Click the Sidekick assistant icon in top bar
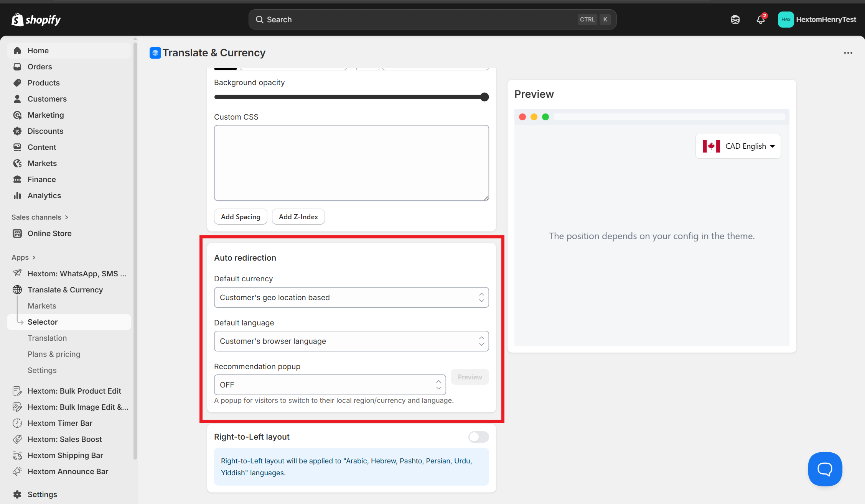This screenshot has width=865, height=504. 735,20
